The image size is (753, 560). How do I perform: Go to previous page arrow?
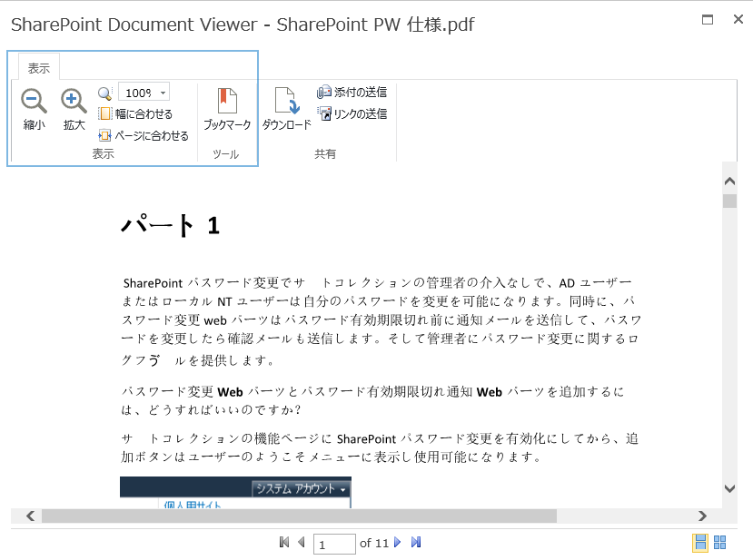[x=302, y=542]
